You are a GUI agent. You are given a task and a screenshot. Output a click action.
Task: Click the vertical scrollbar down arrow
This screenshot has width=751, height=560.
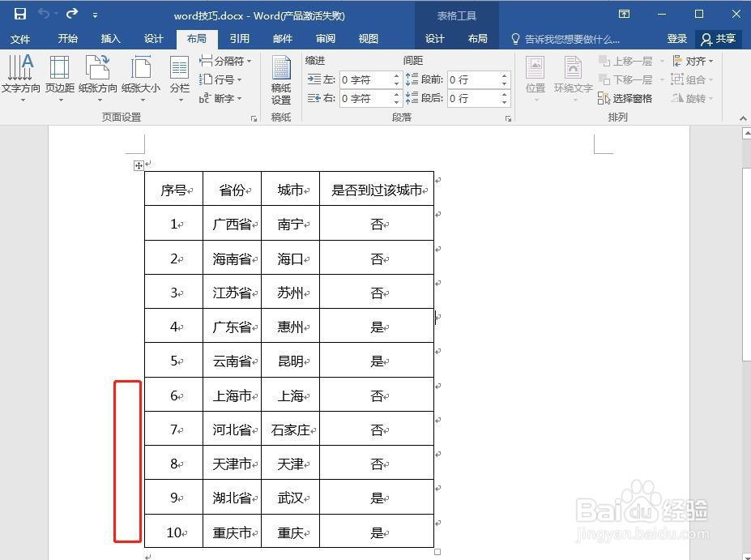pos(744,554)
